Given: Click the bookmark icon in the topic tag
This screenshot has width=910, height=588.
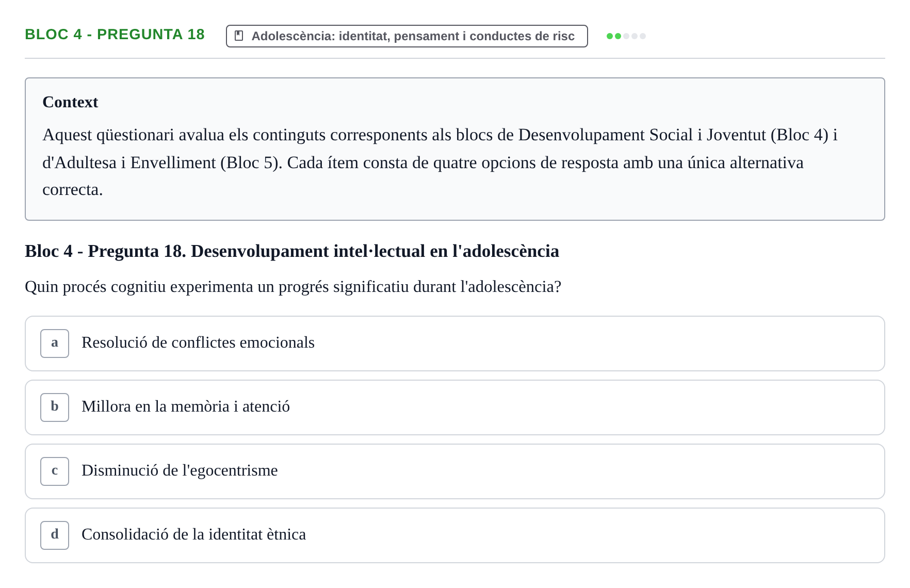Looking at the screenshot, I should click(239, 36).
